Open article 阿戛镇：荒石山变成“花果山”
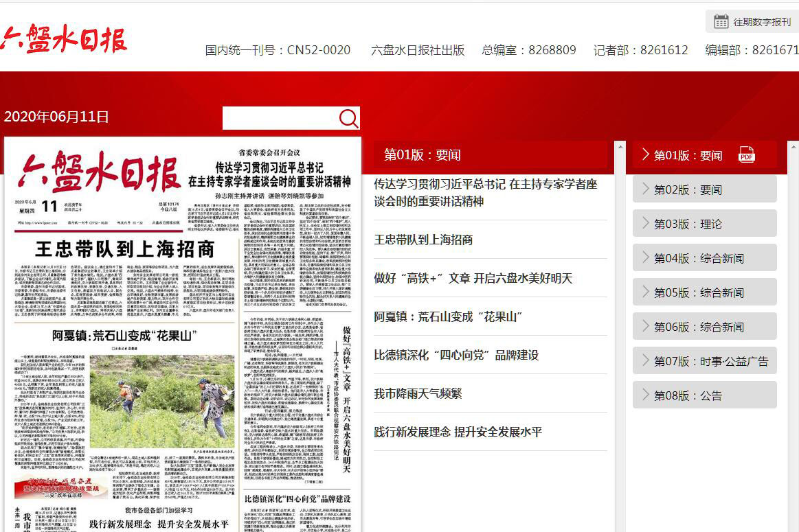This screenshot has width=799, height=532. click(x=448, y=316)
